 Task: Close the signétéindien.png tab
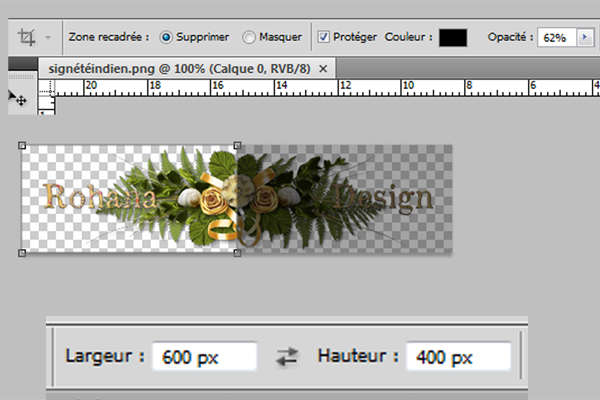323,69
